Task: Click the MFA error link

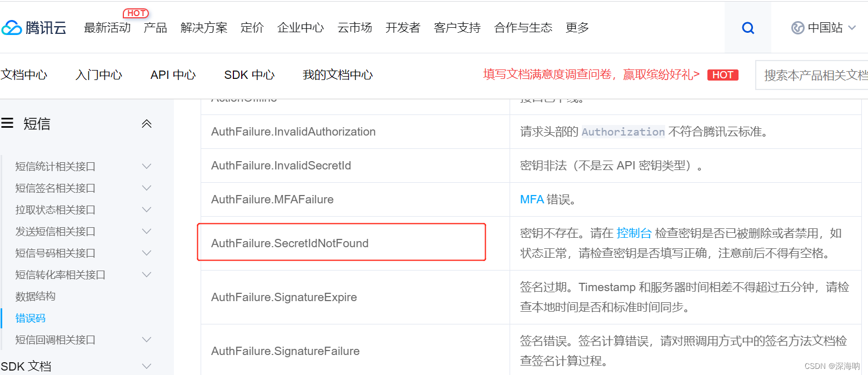Action: (532, 199)
